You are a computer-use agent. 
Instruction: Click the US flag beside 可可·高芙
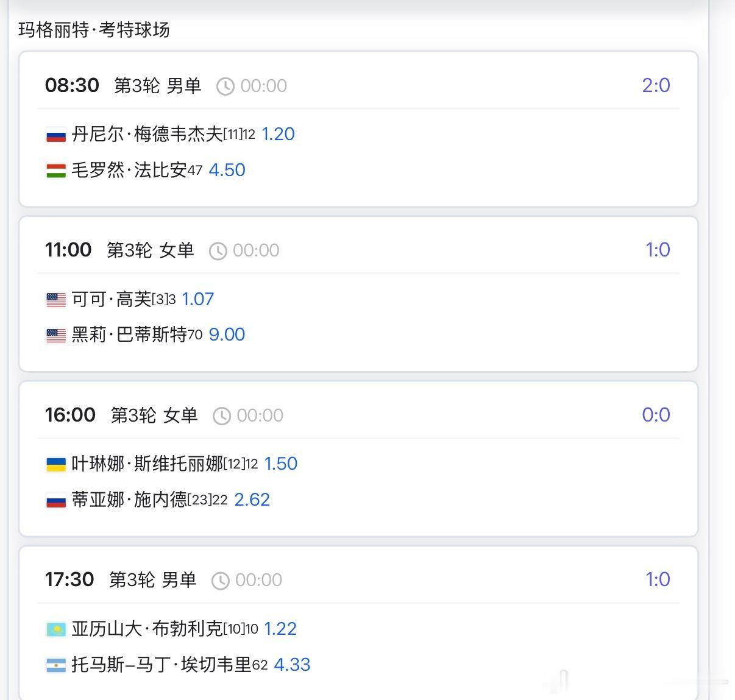coord(56,300)
